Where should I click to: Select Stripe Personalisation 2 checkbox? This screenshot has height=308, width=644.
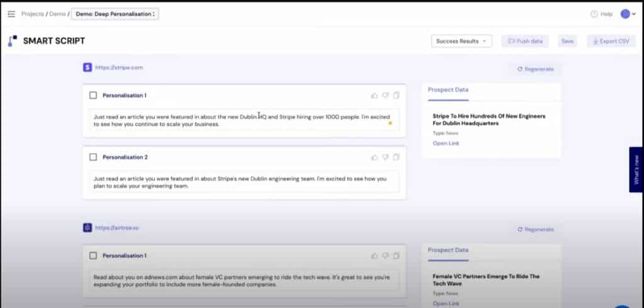tap(93, 157)
